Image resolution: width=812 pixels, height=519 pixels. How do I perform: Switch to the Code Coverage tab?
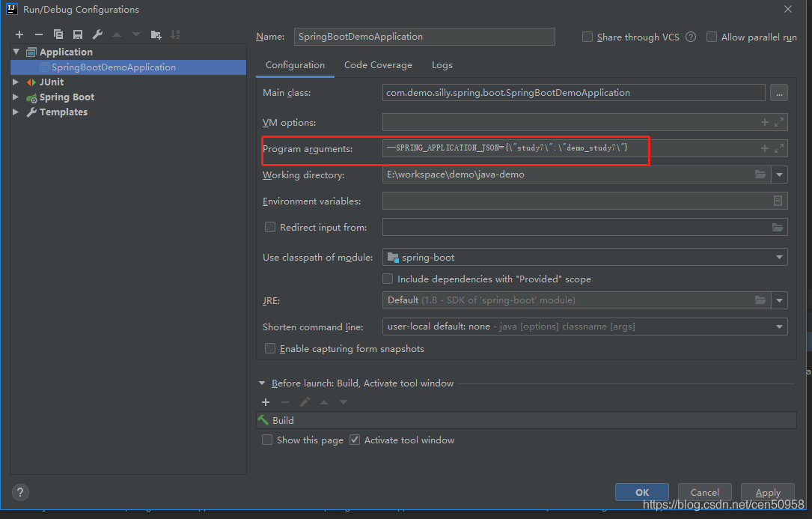[378, 65]
